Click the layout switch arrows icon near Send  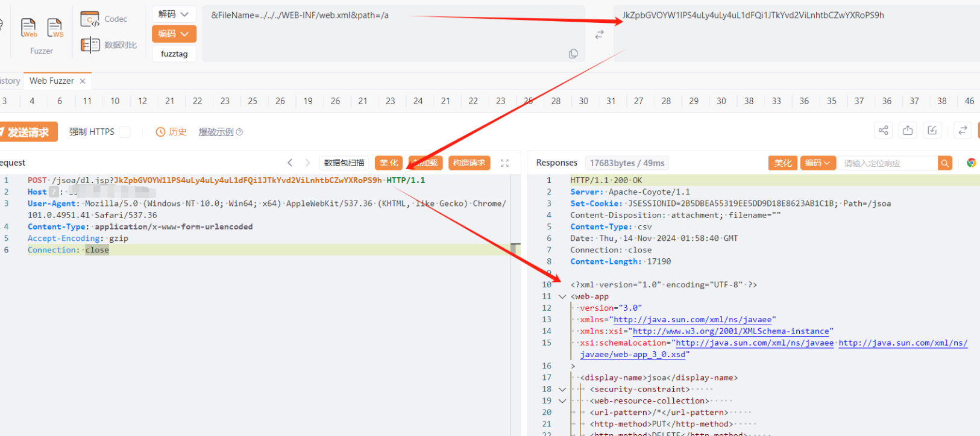pos(963,130)
